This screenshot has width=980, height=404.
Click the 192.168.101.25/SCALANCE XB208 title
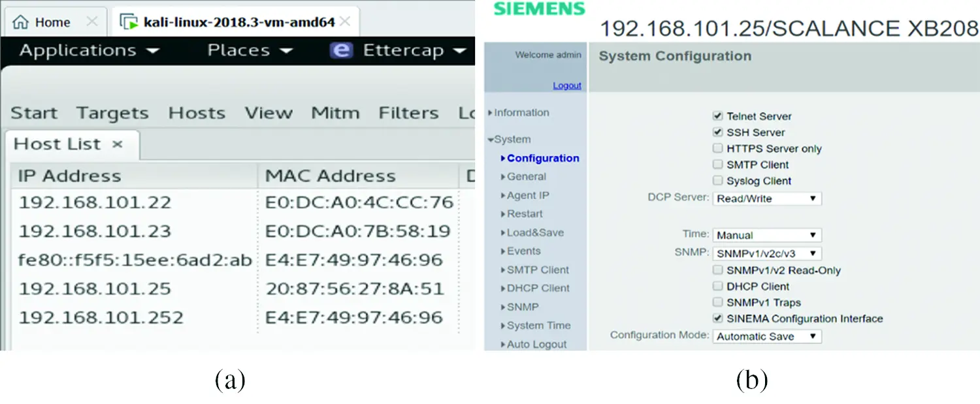[x=789, y=29]
